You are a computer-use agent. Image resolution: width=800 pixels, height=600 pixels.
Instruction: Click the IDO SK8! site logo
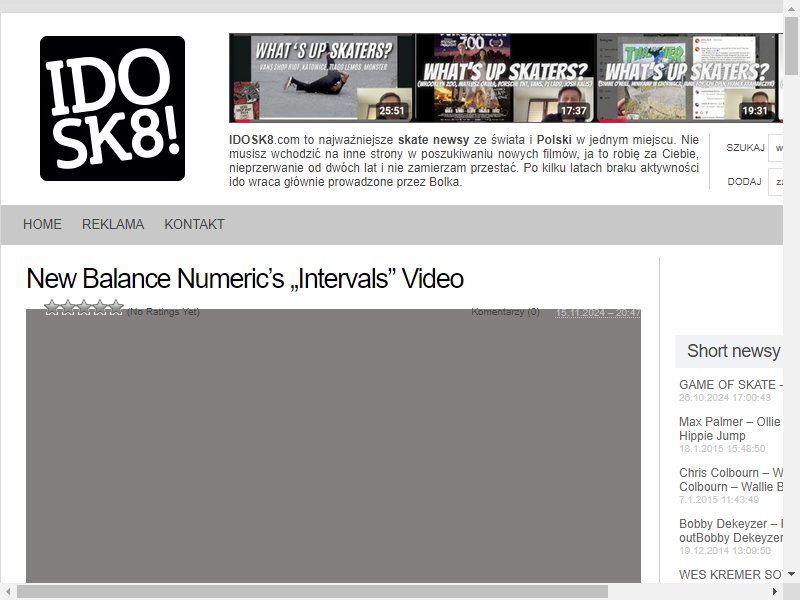click(x=112, y=108)
